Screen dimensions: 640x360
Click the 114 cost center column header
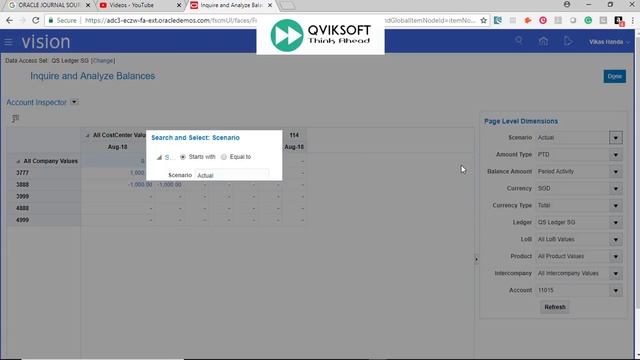[294, 135]
